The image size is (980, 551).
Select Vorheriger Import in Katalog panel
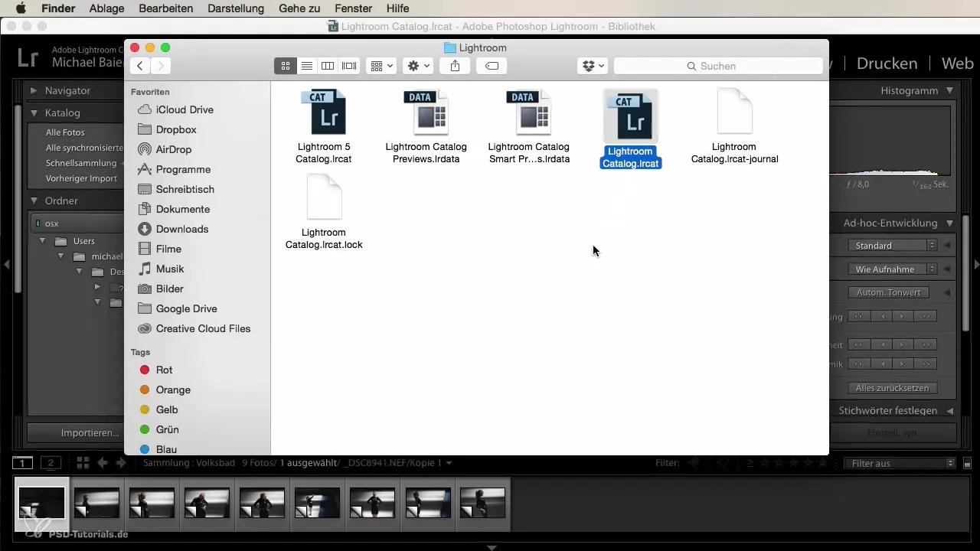tap(81, 178)
